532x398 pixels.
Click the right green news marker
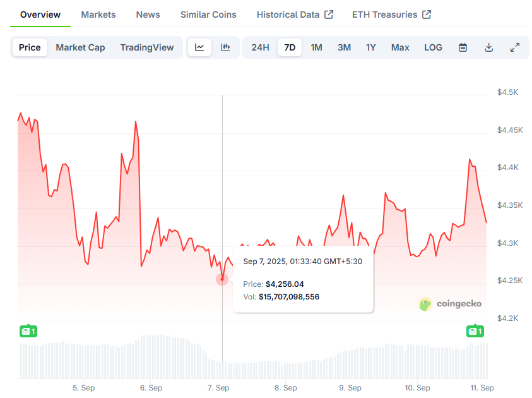pyautogui.click(x=475, y=331)
